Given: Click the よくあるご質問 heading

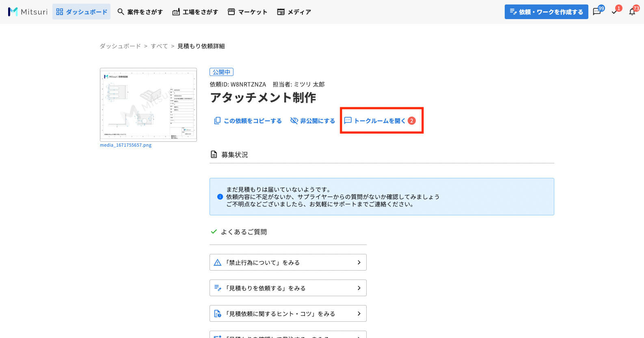Looking at the screenshot, I should 244,232.
